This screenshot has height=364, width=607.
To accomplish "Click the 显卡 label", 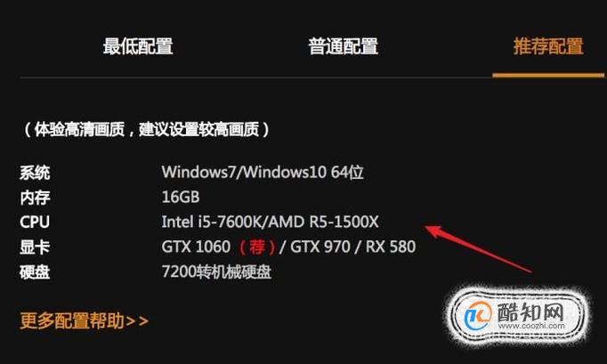I will pyautogui.click(x=35, y=247).
